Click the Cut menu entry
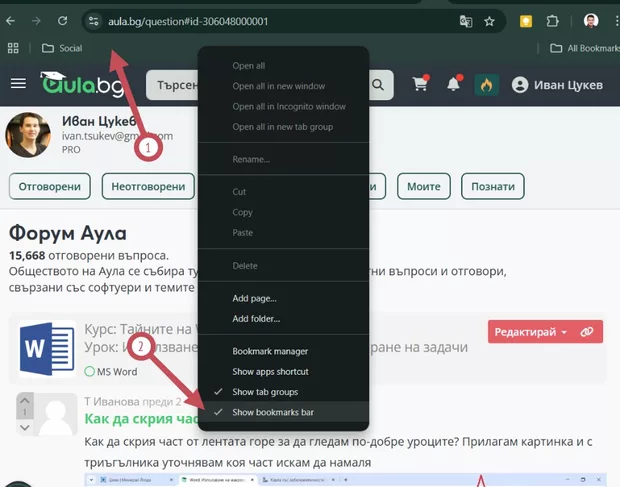Image resolution: width=620 pixels, height=487 pixels. tap(283, 192)
